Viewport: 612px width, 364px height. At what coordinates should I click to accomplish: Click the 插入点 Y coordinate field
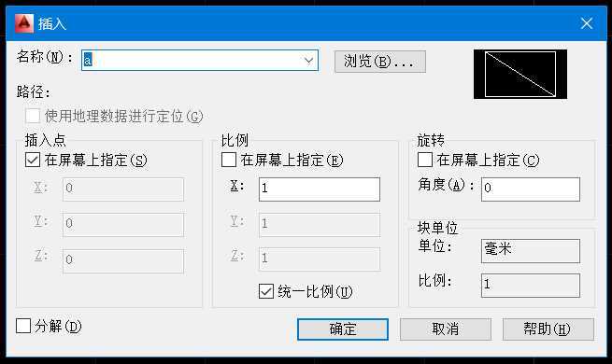(123, 225)
